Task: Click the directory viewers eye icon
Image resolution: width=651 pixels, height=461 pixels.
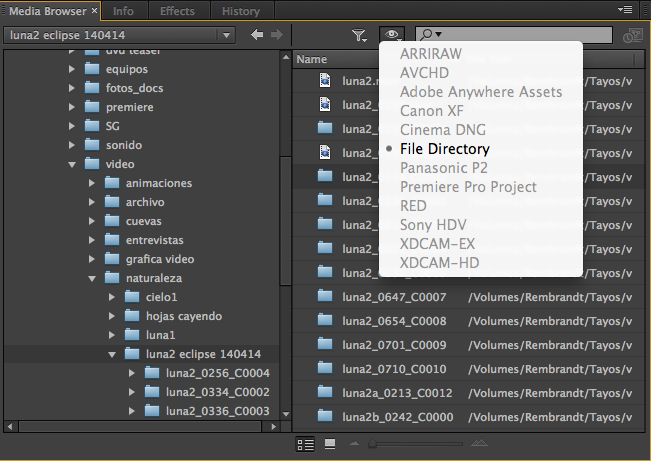Action: 393,35
